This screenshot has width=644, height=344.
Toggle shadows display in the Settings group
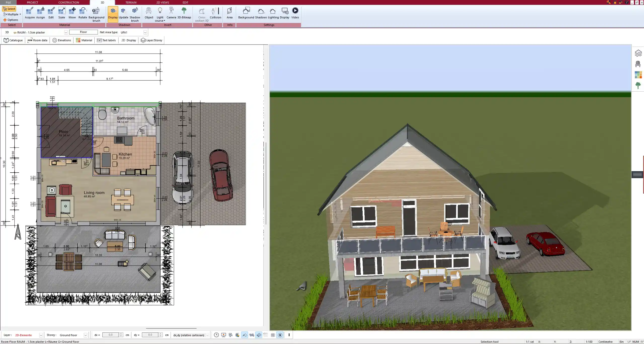pyautogui.click(x=261, y=13)
